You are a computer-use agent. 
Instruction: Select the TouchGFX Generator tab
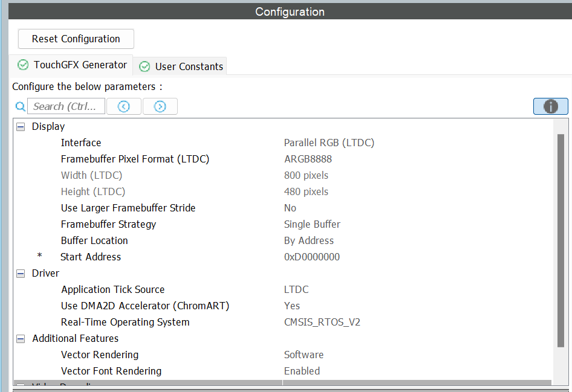80,65
